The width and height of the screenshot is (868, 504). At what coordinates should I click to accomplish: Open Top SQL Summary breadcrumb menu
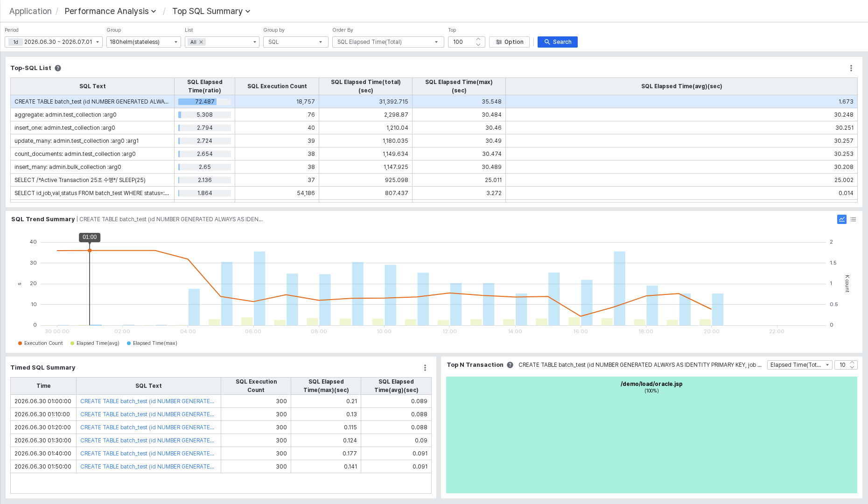pos(211,11)
